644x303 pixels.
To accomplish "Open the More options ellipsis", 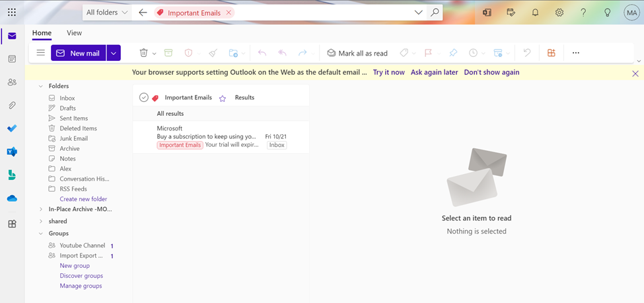I will tap(576, 53).
